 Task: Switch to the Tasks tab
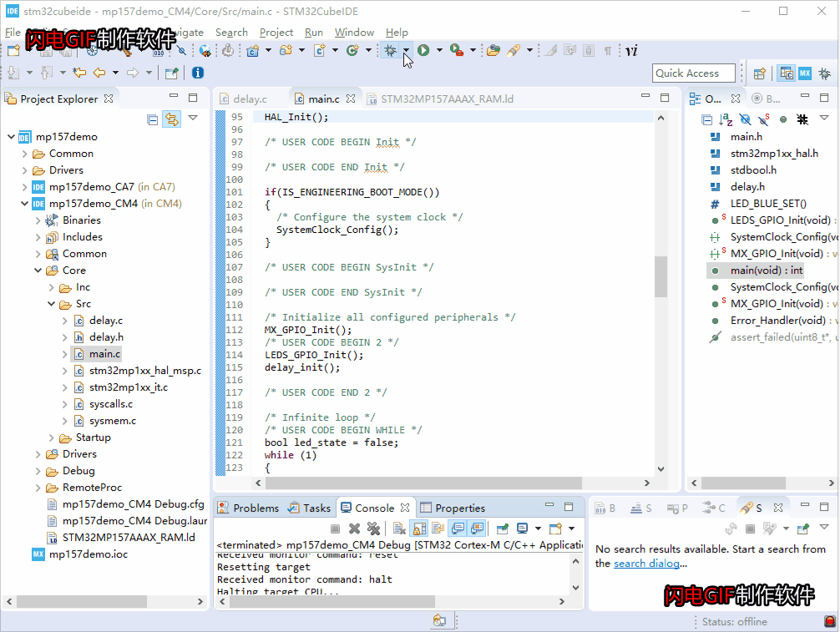point(310,508)
